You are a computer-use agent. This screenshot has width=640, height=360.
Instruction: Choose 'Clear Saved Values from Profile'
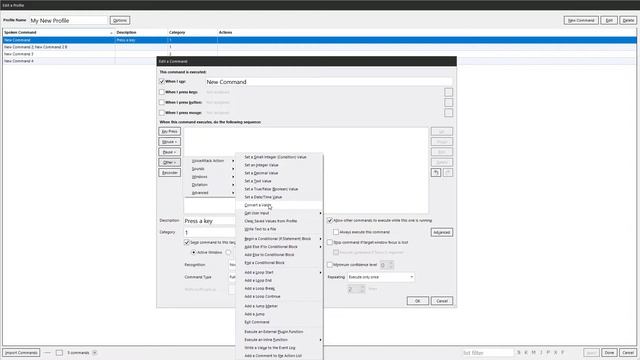tap(279, 221)
